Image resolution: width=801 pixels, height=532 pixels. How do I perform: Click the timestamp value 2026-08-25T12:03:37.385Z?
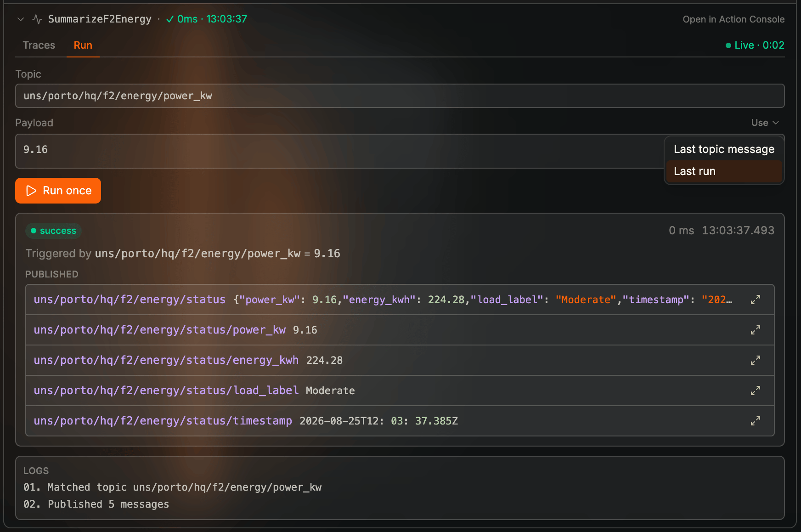click(x=379, y=421)
